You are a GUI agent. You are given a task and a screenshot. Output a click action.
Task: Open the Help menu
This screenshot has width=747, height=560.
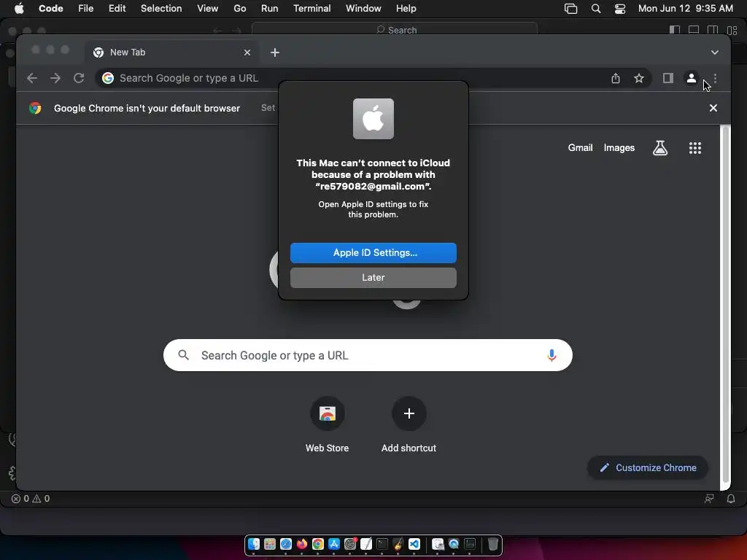tap(406, 9)
